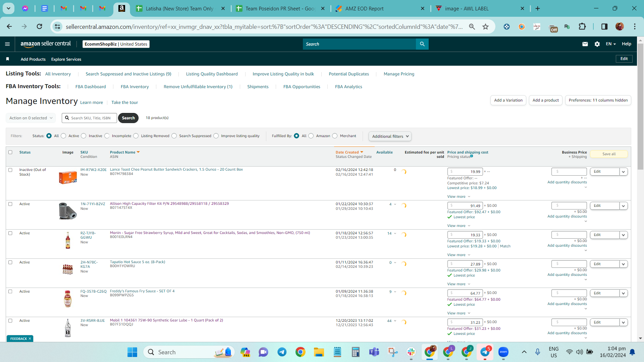Image resolution: width=644 pixels, height=362 pixels.
Task: Check the Lance Toast Chee row checkbox
Action: 10,170
